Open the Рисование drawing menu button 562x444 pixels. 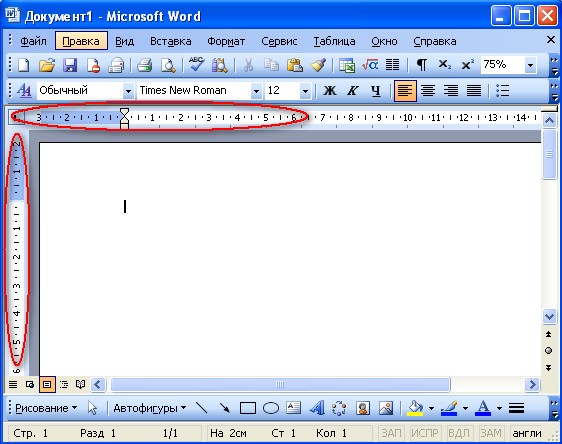coord(46,408)
